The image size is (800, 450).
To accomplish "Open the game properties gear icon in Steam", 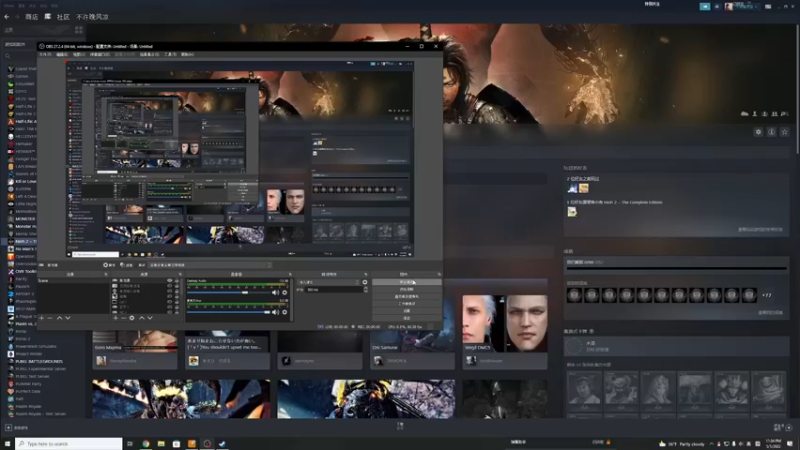I will pos(758,132).
